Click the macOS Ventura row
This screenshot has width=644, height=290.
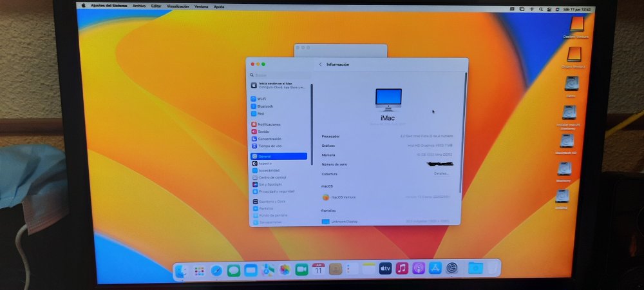[x=388, y=197]
